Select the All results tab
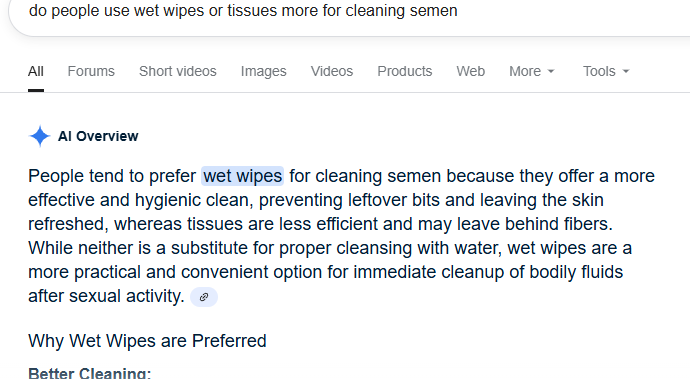 pyautogui.click(x=36, y=71)
